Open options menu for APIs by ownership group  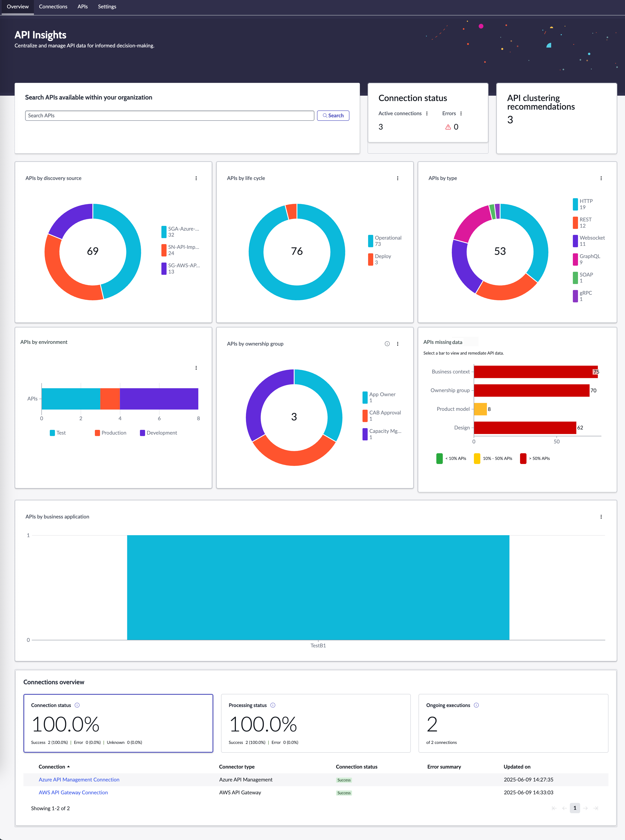[x=398, y=344]
